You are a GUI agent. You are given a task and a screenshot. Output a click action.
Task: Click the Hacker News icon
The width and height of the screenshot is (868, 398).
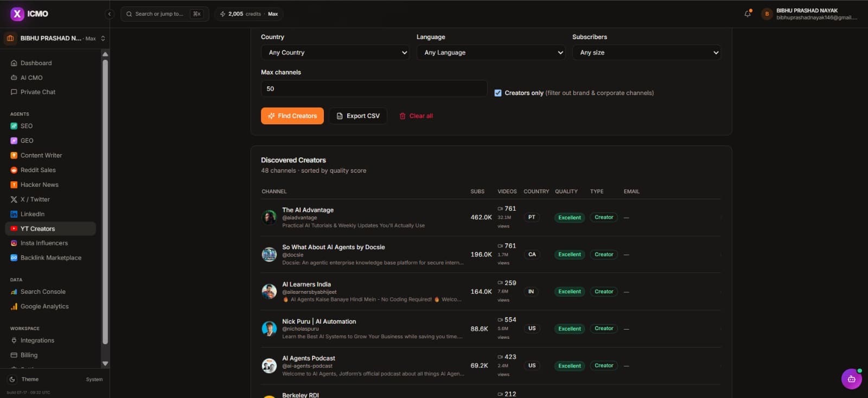pos(14,185)
